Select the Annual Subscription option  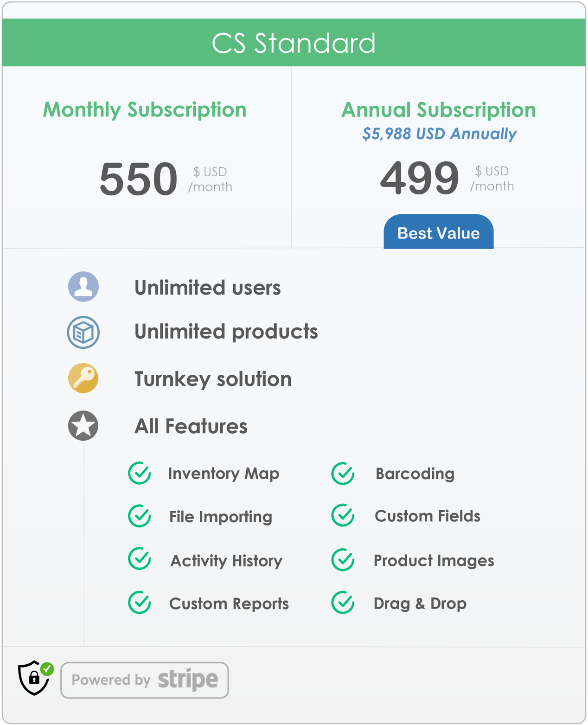click(x=438, y=110)
